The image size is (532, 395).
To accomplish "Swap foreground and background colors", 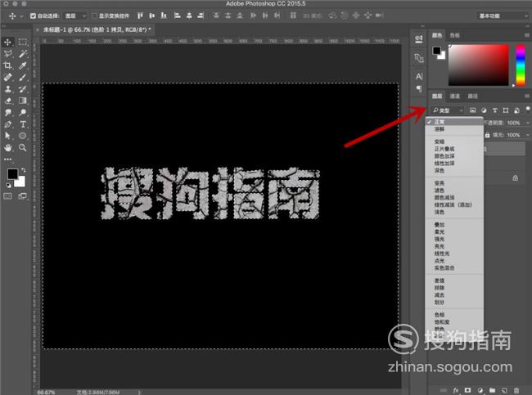I will [24, 170].
